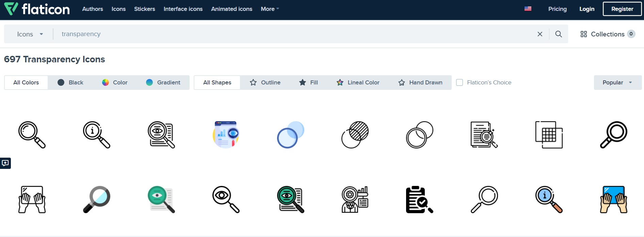The width and height of the screenshot is (644, 237).
Task: Filter icons by Gradient style
Action: (x=163, y=82)
